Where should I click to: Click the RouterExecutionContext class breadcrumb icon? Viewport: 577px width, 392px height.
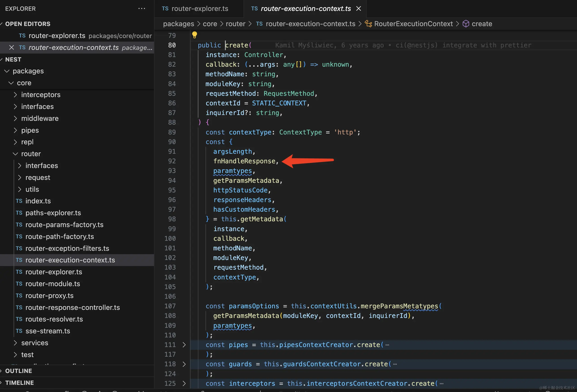tap(368, 24)
